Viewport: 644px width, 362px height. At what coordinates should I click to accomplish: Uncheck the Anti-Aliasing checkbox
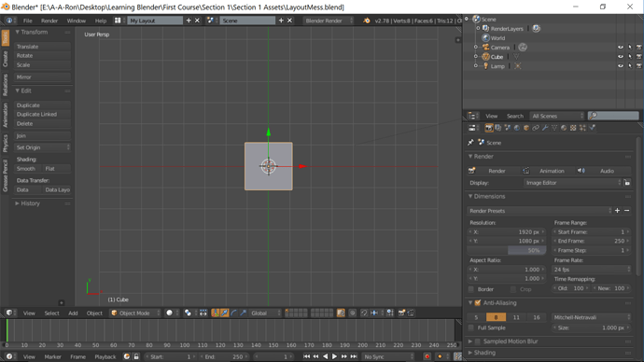coord(478,303)
